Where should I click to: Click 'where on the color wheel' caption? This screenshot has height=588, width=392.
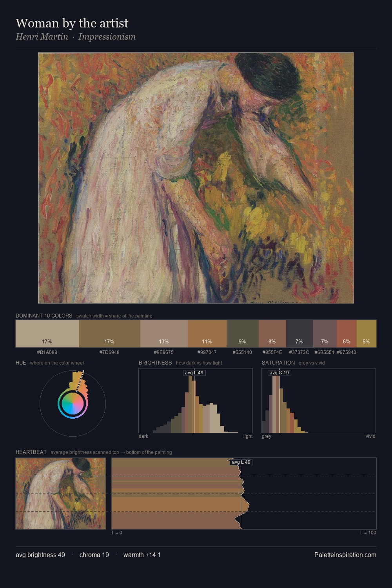point(57,363)
